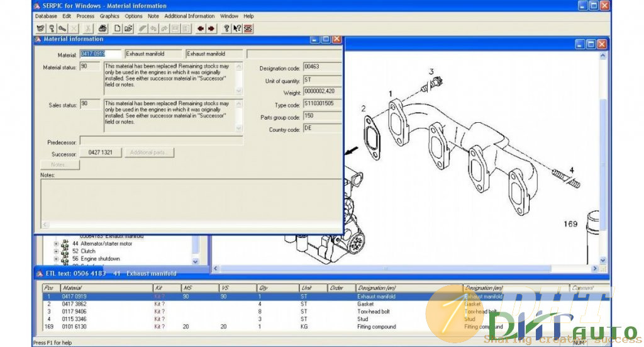Click the drawing's horizontal scrollbar left arrow
644x347 pixels.
click(216, 268)
